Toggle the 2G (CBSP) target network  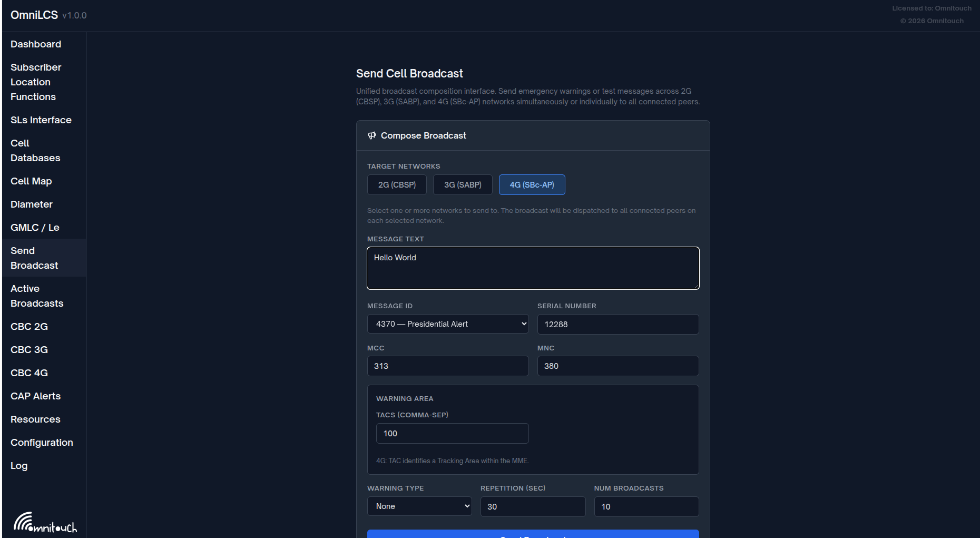pyautogui.click(x=397, y=185)
